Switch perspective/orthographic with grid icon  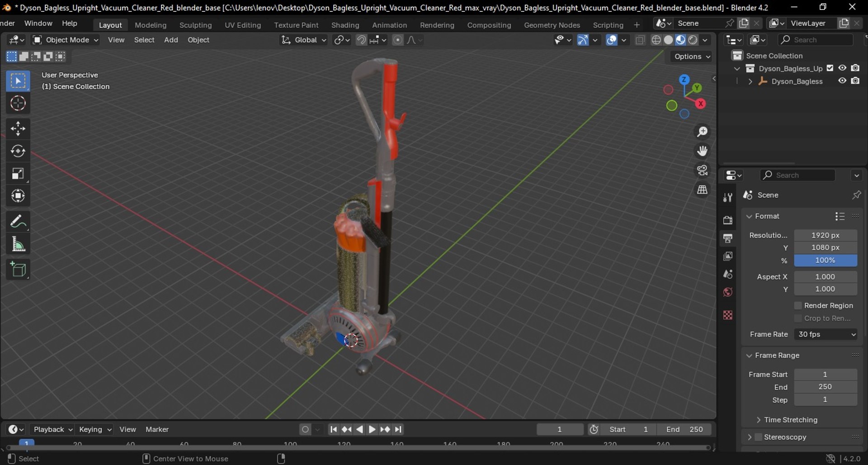(702, 190)
